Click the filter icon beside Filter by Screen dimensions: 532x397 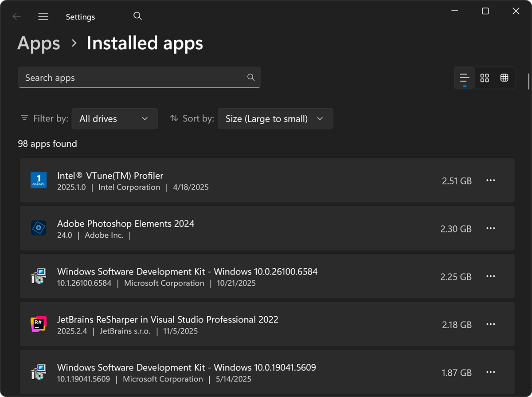tap(24, 118)
